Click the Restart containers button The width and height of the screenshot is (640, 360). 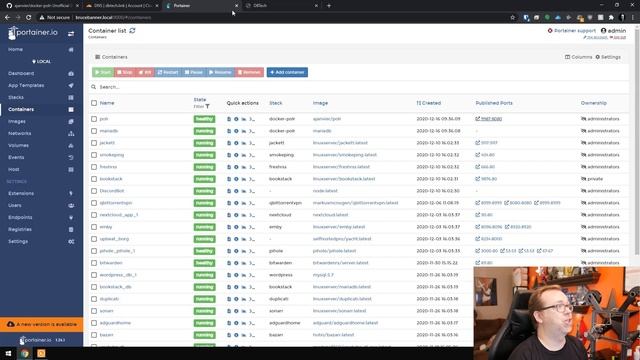coord(168,72)
